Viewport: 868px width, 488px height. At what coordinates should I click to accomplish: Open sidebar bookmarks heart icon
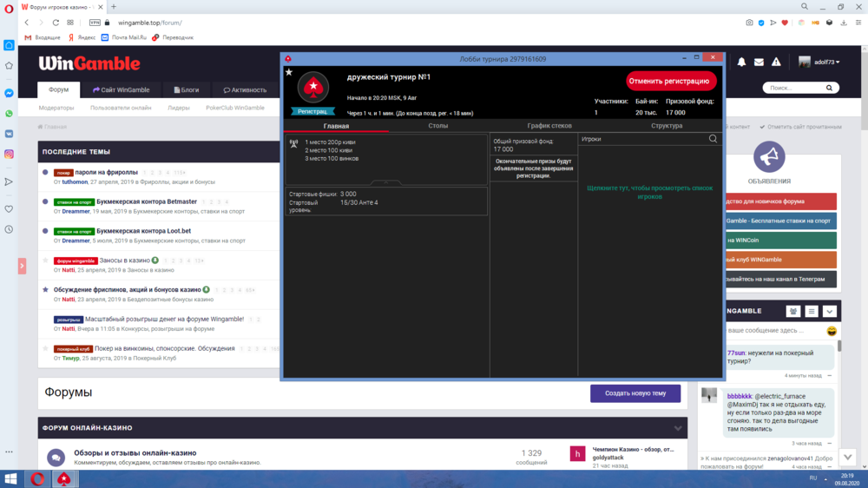pyautogui.click(x=9, y=208)
